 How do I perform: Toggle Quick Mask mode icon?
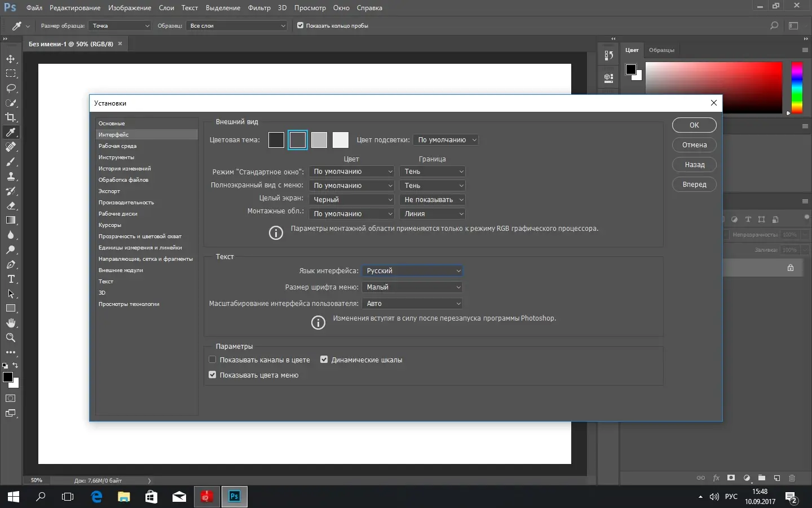(11, 398)
